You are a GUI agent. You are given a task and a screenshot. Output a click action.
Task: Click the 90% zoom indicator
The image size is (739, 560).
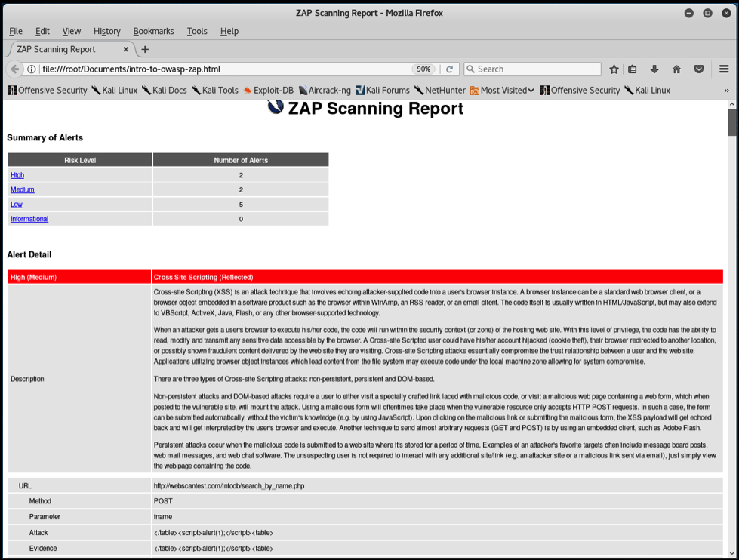click(423, 69)
